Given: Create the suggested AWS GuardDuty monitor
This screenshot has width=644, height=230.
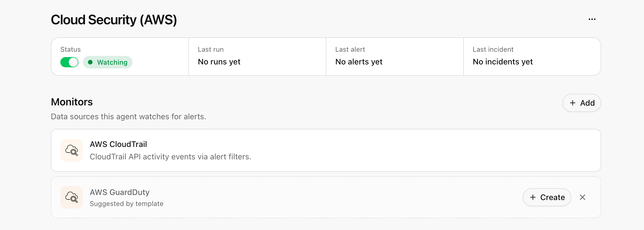Looking at the screenshot, I should [547, 197].
